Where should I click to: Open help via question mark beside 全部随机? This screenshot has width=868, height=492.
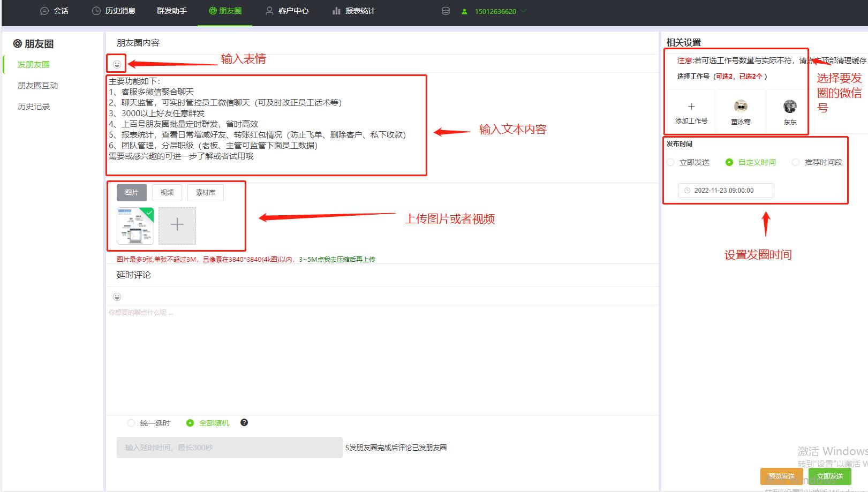point(244,422)
